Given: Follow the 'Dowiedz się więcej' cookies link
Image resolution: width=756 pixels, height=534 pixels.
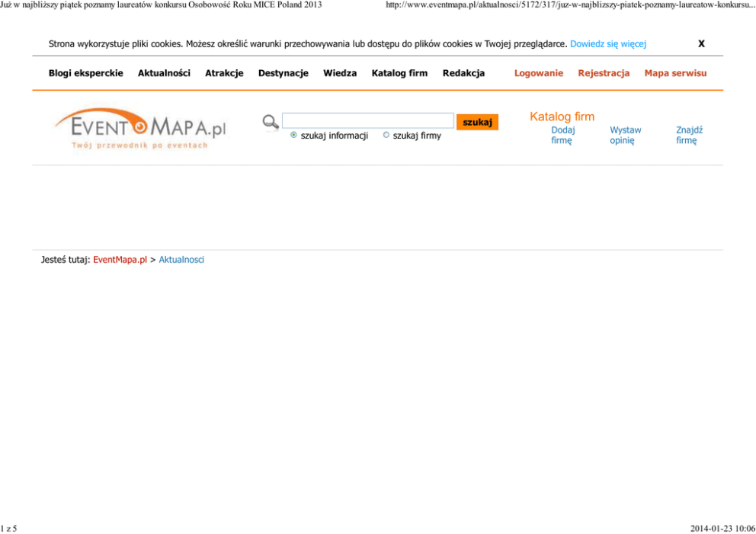Looking at the screenshot, I should point(608,44).
